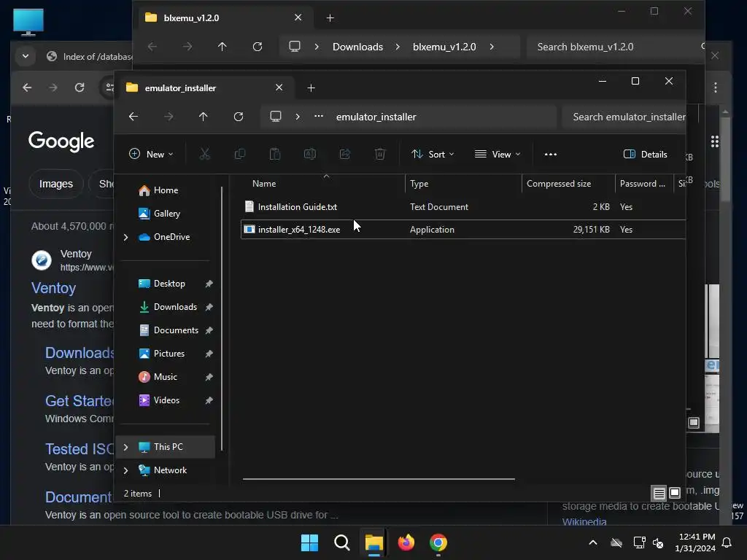
Task: Toggle the Details pane
Action: [645, 154]
